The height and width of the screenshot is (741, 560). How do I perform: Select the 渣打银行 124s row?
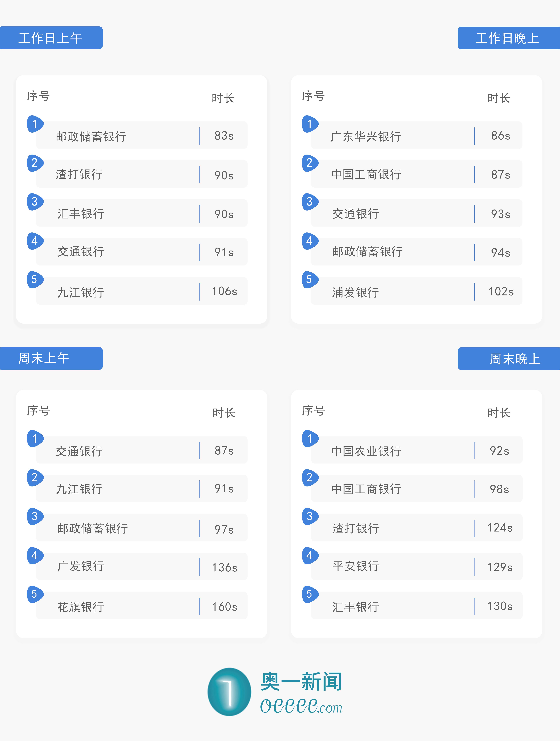coord(416,528)
